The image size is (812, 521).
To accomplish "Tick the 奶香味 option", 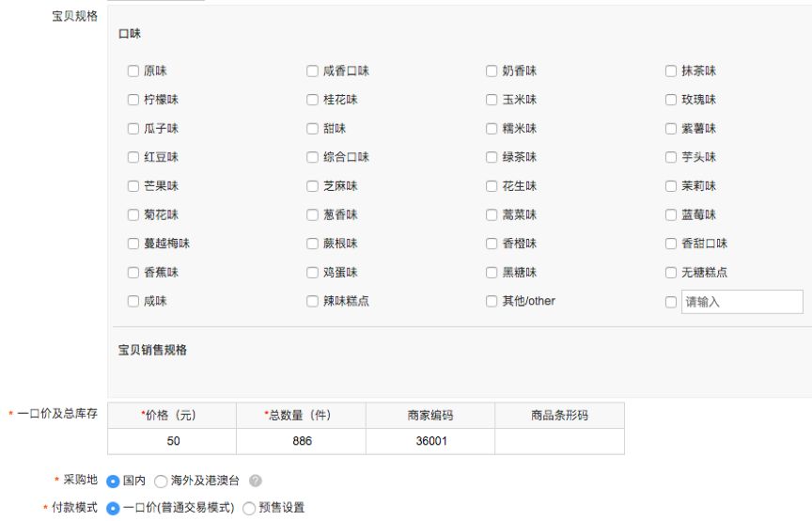I will (492, 71).
